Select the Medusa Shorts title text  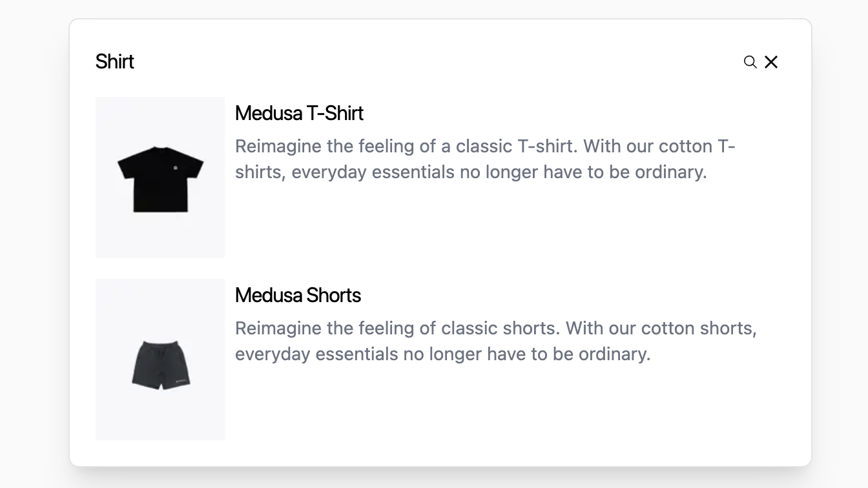coord(298,295)
